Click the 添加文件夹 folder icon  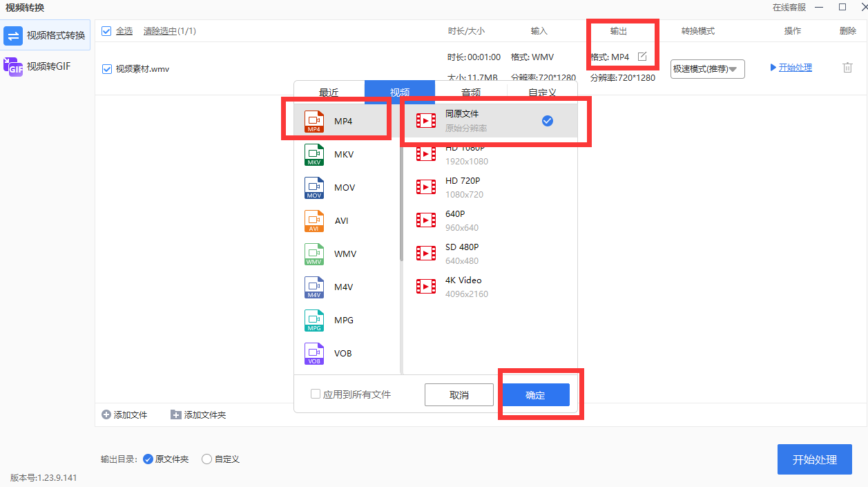coord(175,414)
